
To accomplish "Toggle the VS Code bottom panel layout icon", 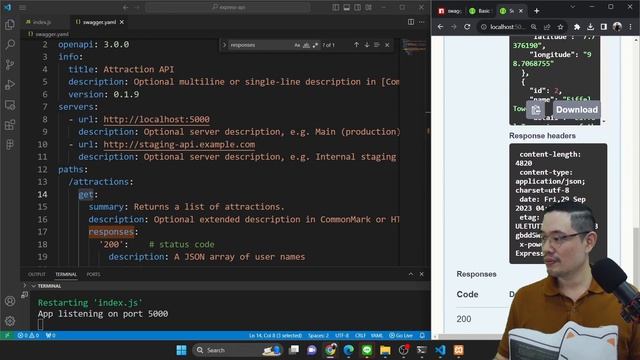I will 347,7.
